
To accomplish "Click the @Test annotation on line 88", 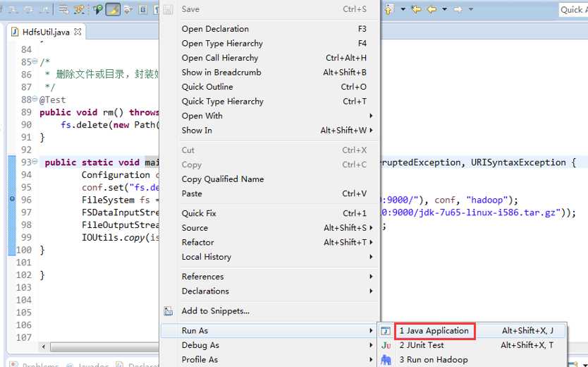I will [x=52, y=100].
